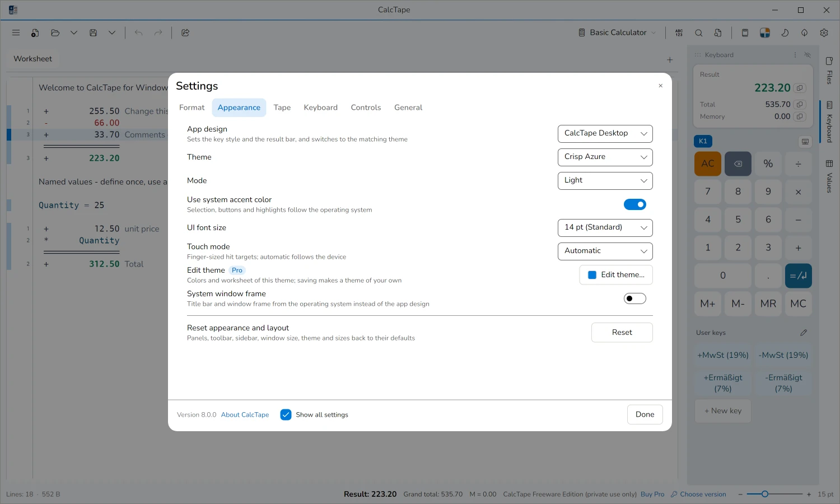Click the zoom out minus in status bar
The width and height of the screenshot is (840, 504).
coord(740,494)
